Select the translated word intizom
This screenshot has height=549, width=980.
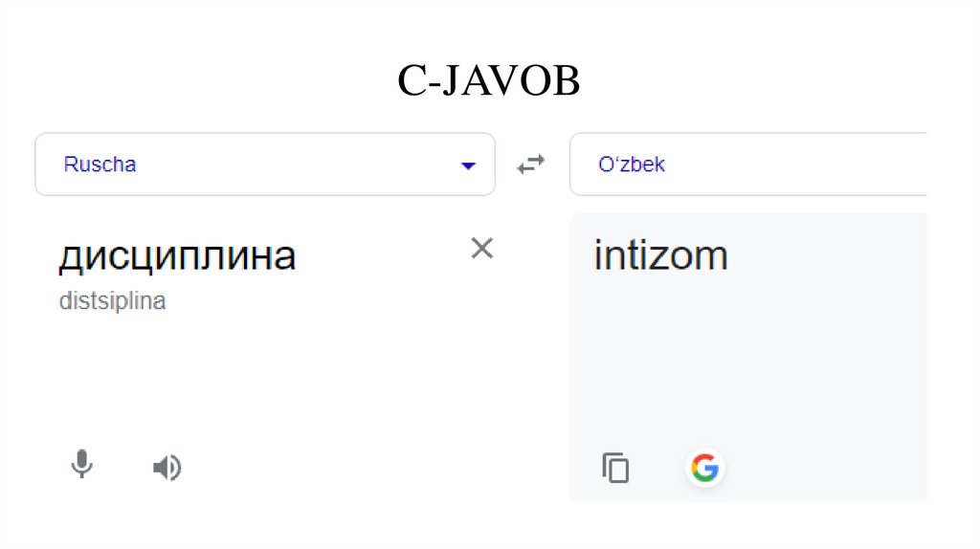(x=660, y=255)
